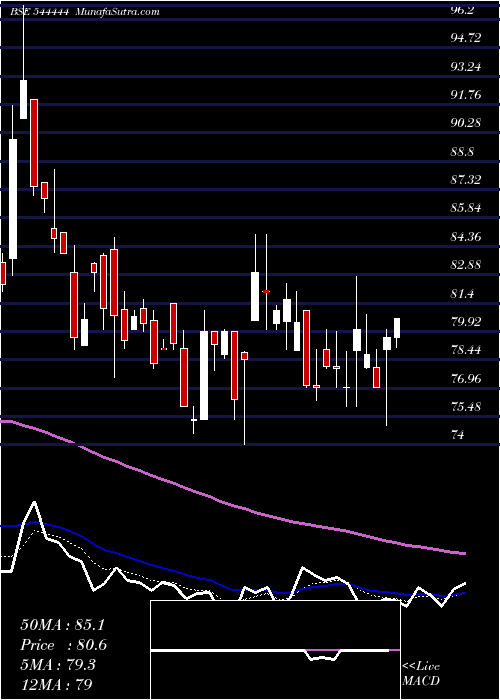This screenshot has height=700, width=500.
Task: Click the 50MA : 85.1 reading
Action: pyautogui.click(x=63, y=625)
